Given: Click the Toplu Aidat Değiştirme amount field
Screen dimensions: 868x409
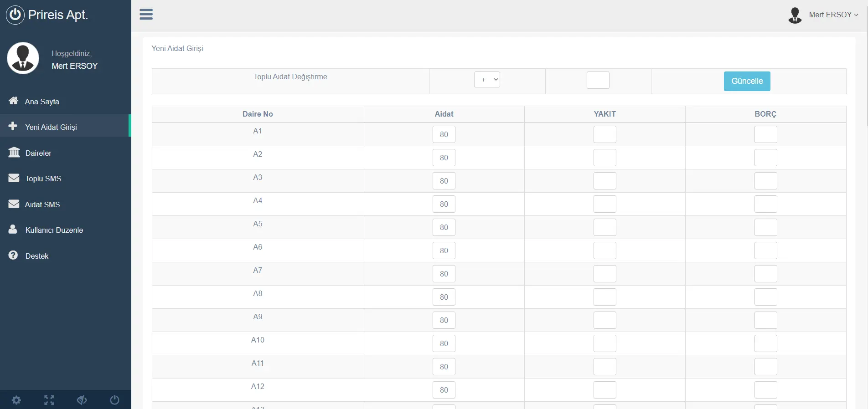Looking at the screenshot, I should [598, 80].
